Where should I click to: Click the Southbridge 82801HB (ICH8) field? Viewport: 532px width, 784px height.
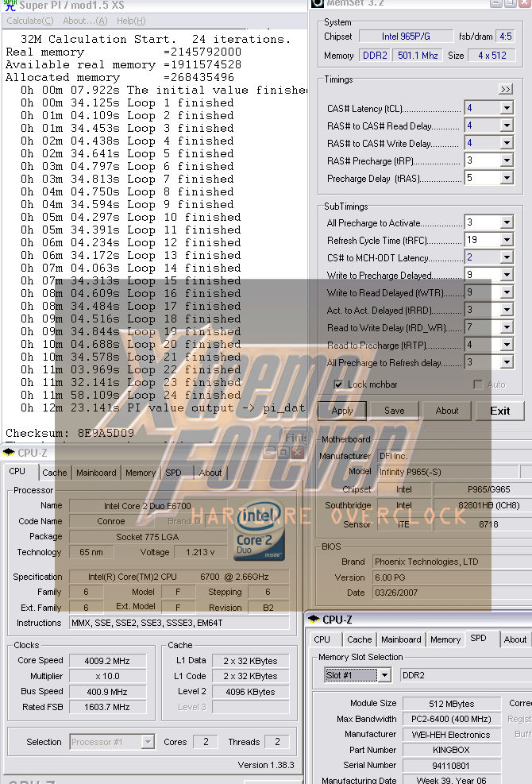[x=483, y=505]
